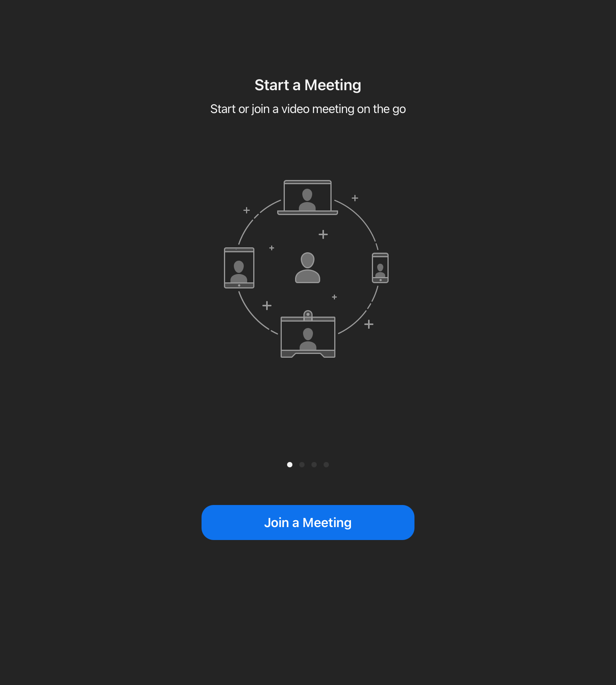The width and height of the screenshot is (616, 685).
Task: Jump to the second page indicator dot
Action: [x=302, y=465]
